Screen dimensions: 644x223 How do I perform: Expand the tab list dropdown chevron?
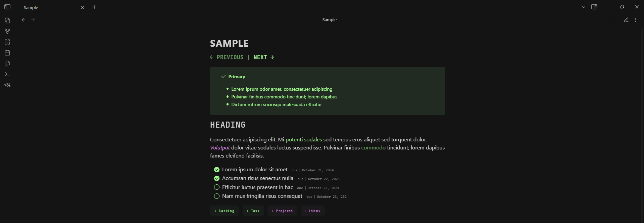tap(584, 7)
